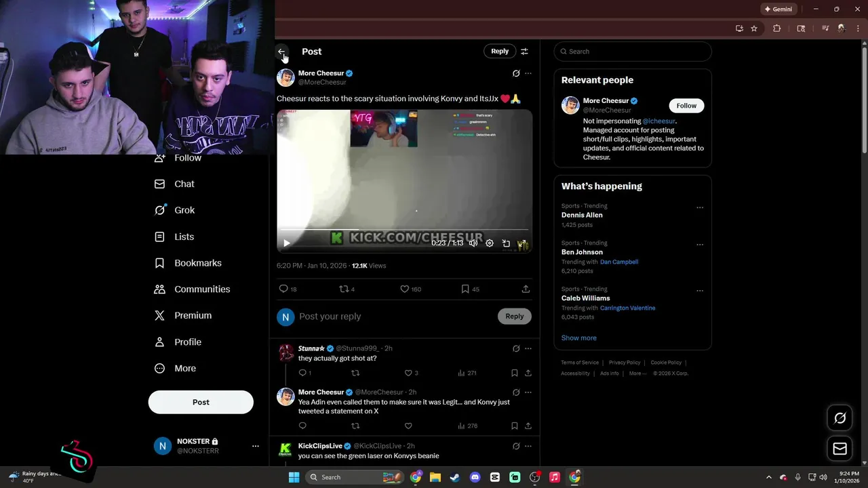Viewport: 868px width, 488px height.
Task: Open the three-dot menu on the main post
Action: pos(528,73)
